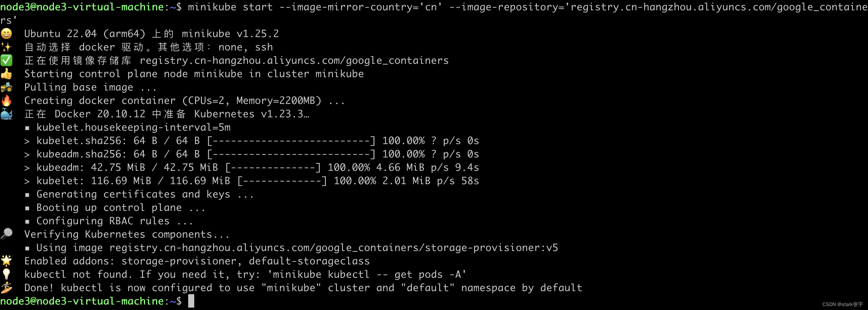Image resolution: width=868 pixels, height=310 pixels.
Task: Click the tractor emoji by Pulling base image
Action: point(6,87)
